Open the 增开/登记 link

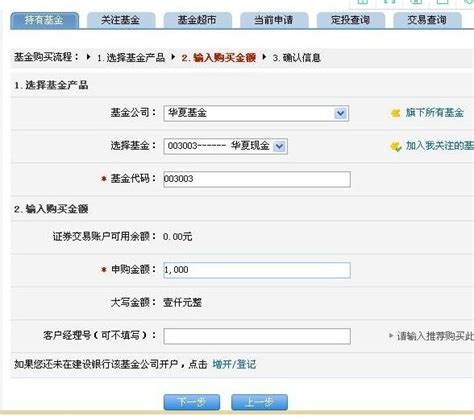234,364
